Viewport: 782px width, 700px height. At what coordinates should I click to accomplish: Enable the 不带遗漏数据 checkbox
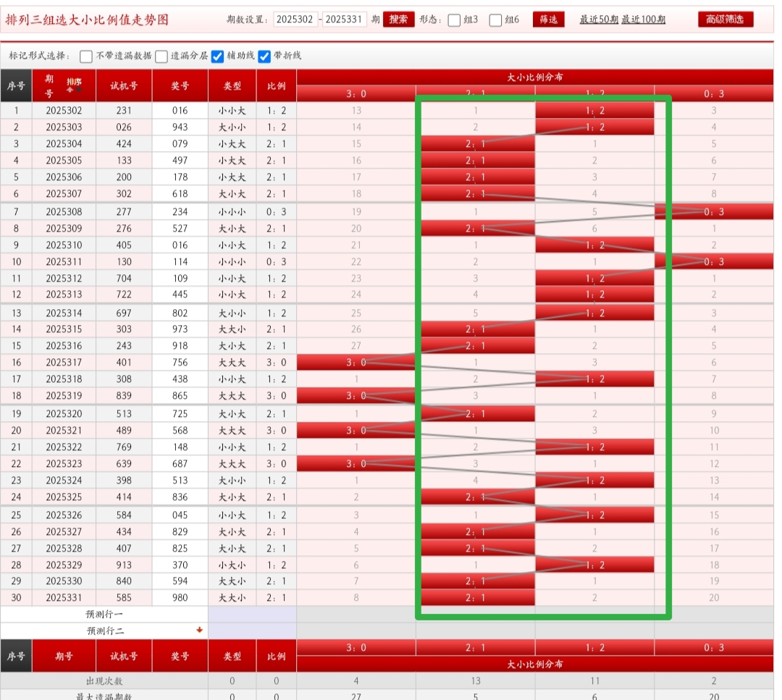click(86, 56)
